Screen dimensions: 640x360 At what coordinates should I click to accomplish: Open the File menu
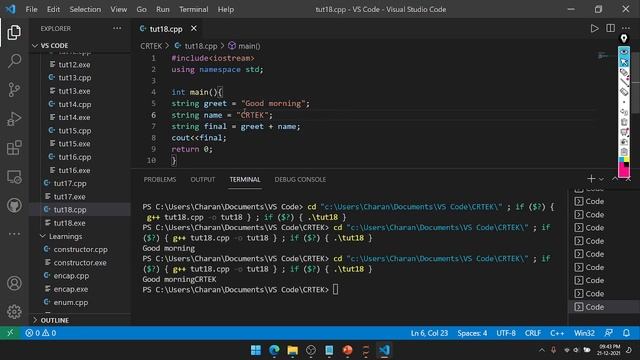pos(31,9)
